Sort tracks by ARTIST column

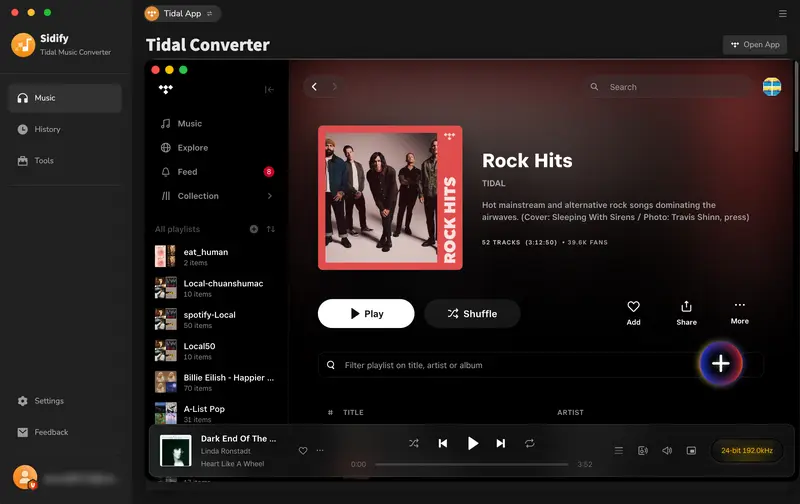click(x=570, y=413)
